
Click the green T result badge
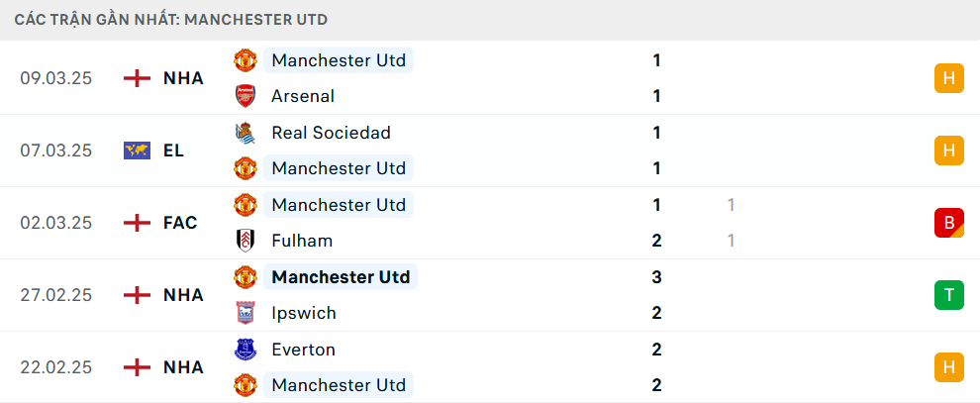coord(948,295)
